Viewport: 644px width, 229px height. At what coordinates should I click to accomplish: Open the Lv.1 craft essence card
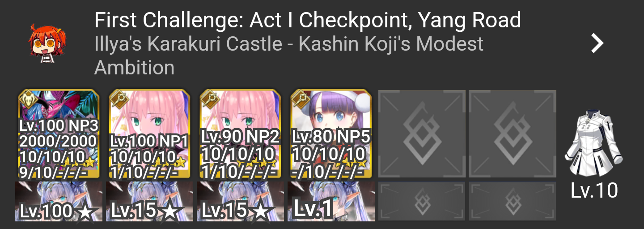(331, 201)
